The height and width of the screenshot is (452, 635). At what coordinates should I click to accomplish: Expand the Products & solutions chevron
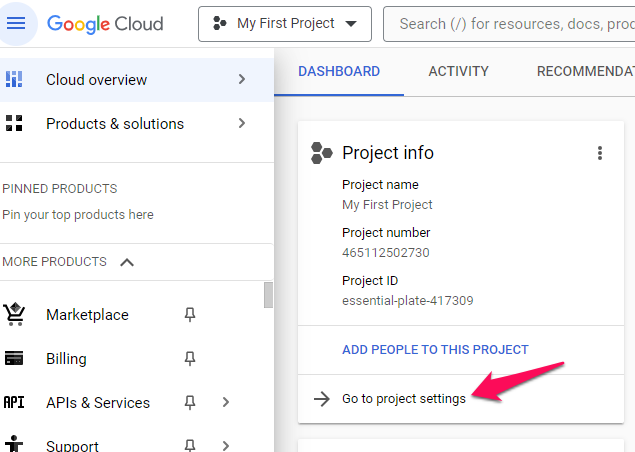(x=242, y=123)
